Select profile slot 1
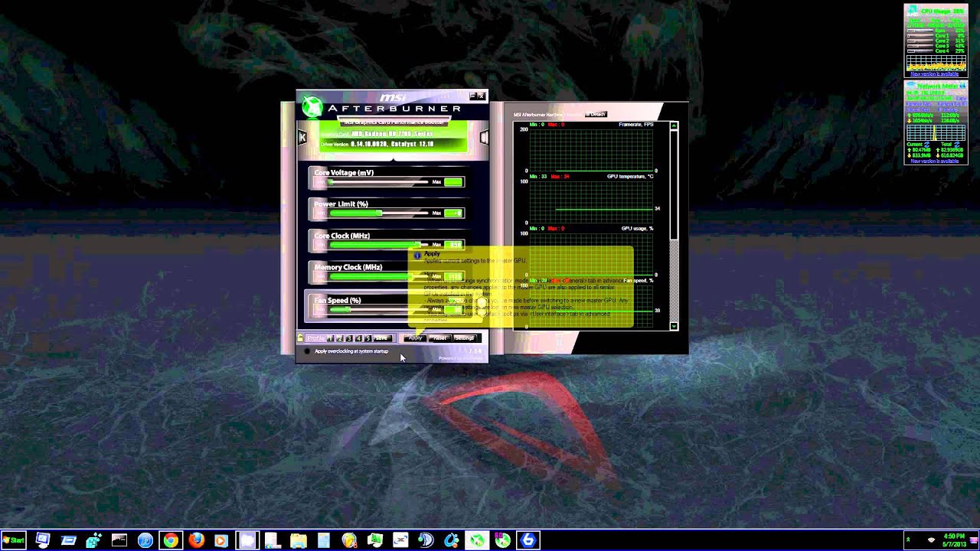980x551 pixels. click(331, 338)
